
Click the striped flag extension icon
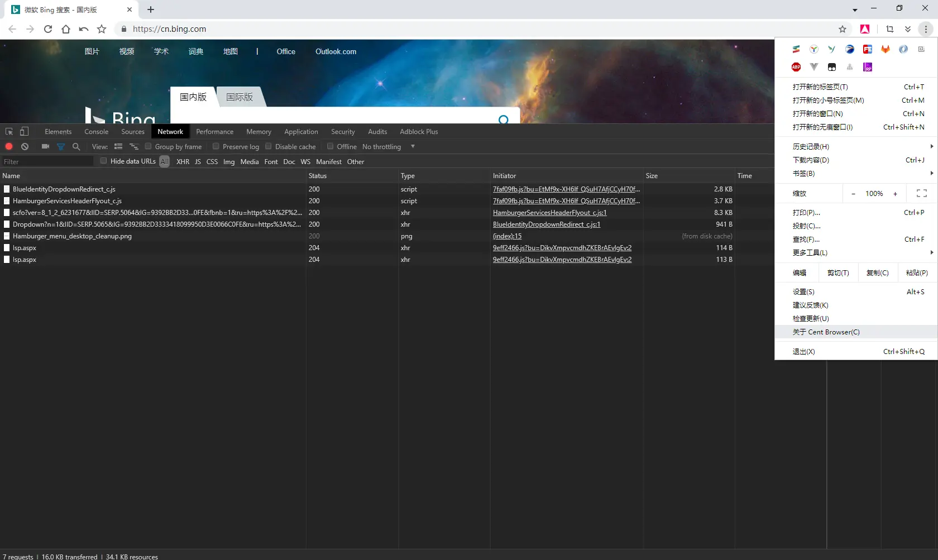pos(796,49)
